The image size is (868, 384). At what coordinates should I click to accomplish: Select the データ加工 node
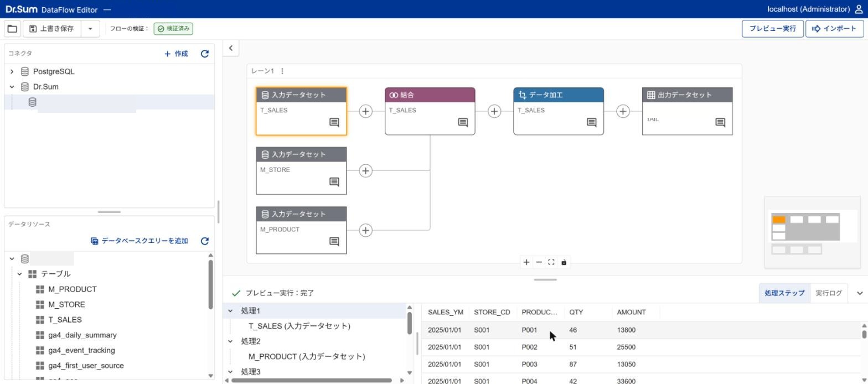pos(559,111)
